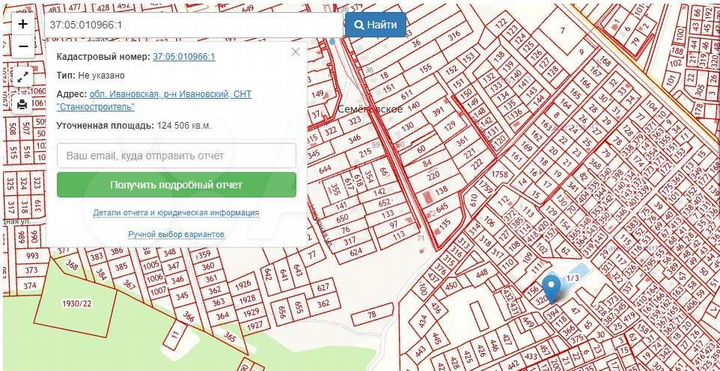This screenshot has width=720, height=371.
Task: Open Детали отчета и юридическая информация link
Action: tap(176, 213)
